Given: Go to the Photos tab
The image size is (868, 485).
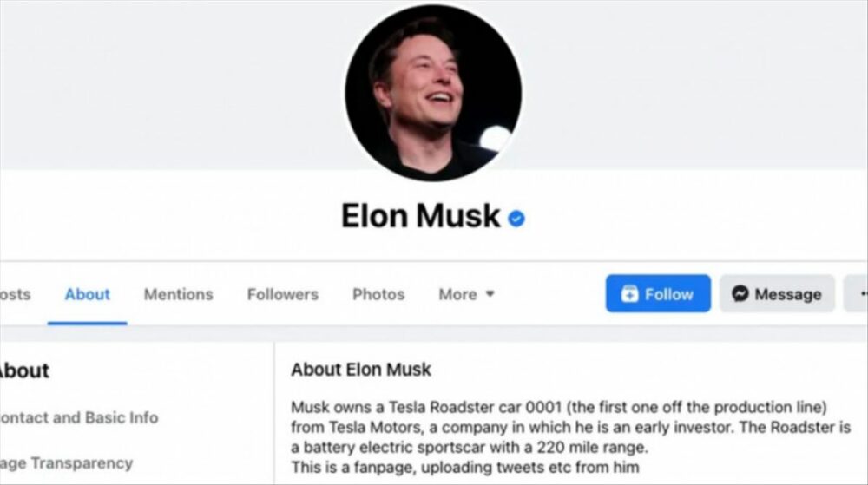Looking at the screenshot, I should tap(378, 294).
